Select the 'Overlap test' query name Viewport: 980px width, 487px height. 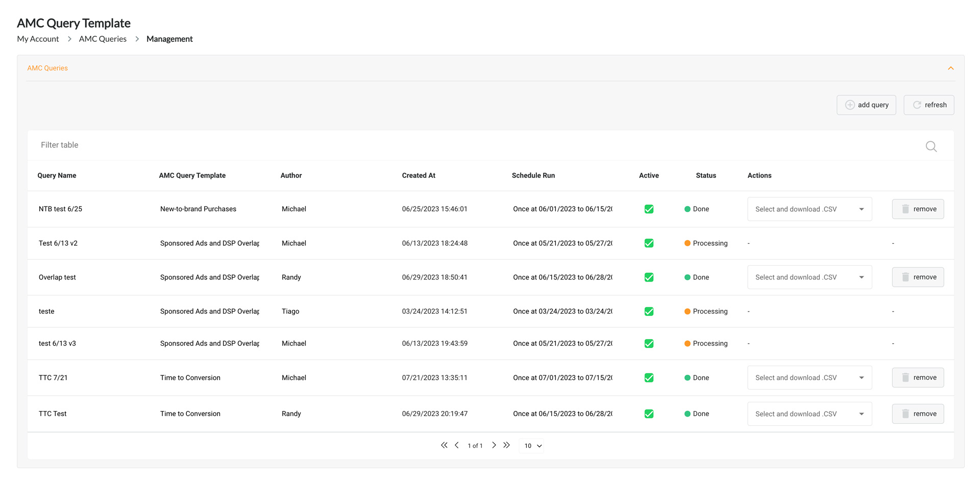point(57,277)
